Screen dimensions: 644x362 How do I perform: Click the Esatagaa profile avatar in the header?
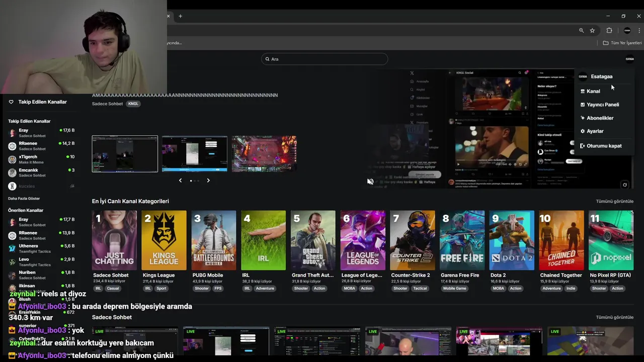click(629, 59)
